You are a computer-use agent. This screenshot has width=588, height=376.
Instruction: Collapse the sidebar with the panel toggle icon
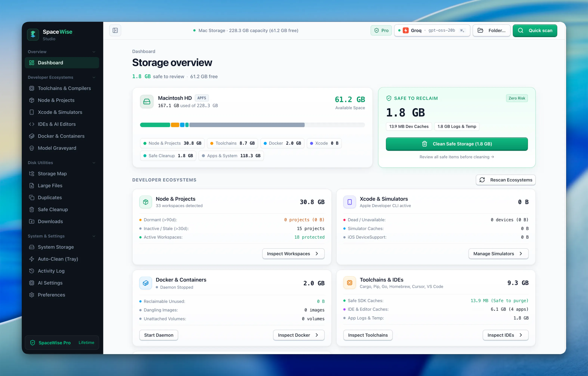(x=115, y=30)
